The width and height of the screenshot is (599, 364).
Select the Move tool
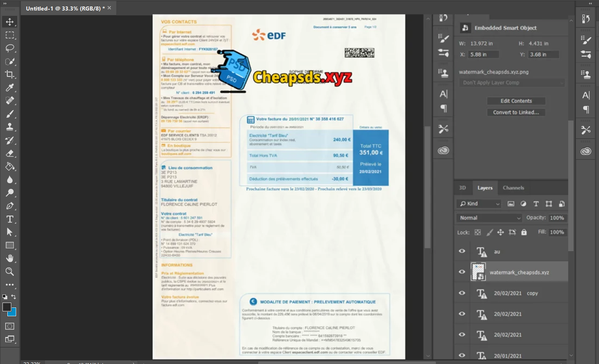point(10,22)
